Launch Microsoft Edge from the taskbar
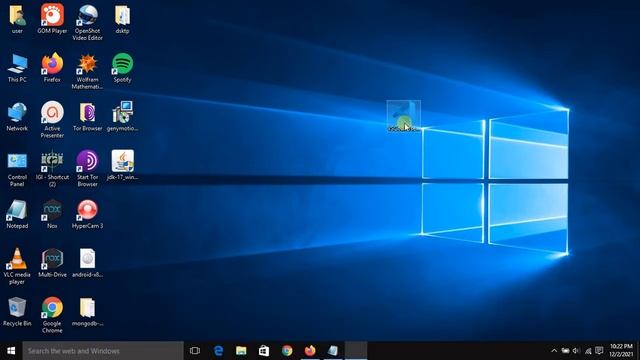The height and width of the screenshot is (360, 640). (218, 351)
